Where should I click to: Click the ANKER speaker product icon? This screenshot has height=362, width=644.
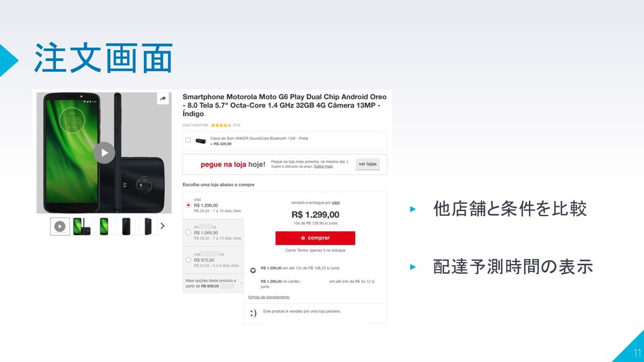[201, 141]
